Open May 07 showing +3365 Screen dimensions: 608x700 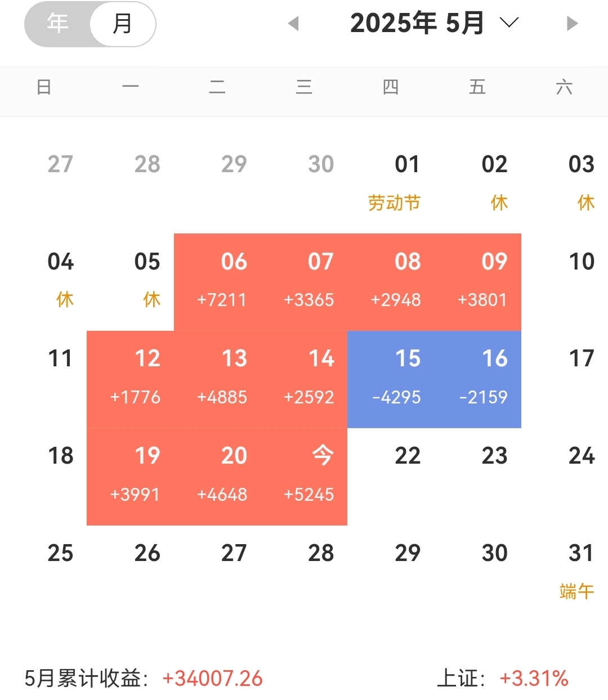pyautogui.click(x=304, y=282)
